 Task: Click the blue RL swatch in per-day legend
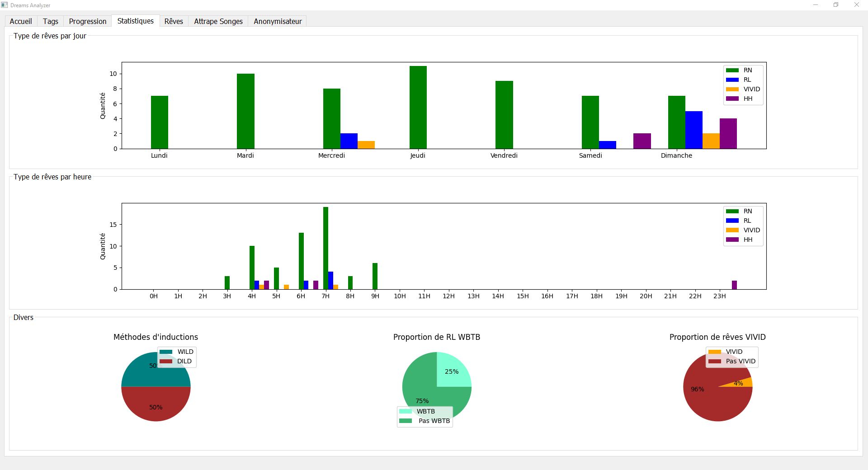click(732, 80)
